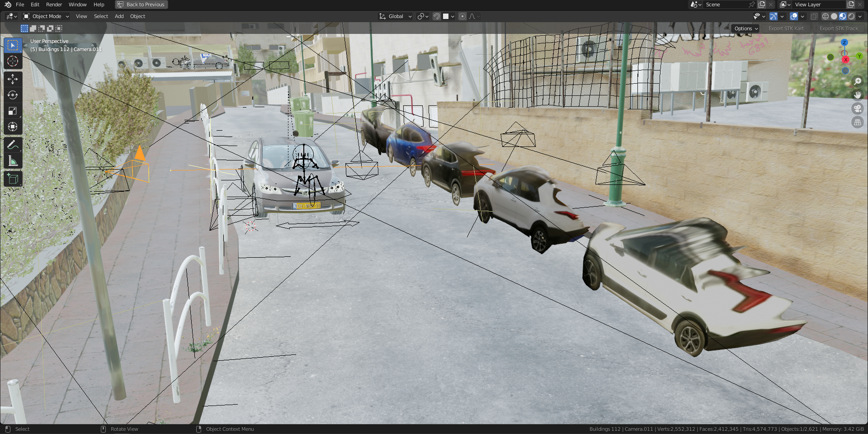The width and height of the screenshot is (868, 434).
Task: Pick the Annotate pencil tool
Action: (13, 145)
